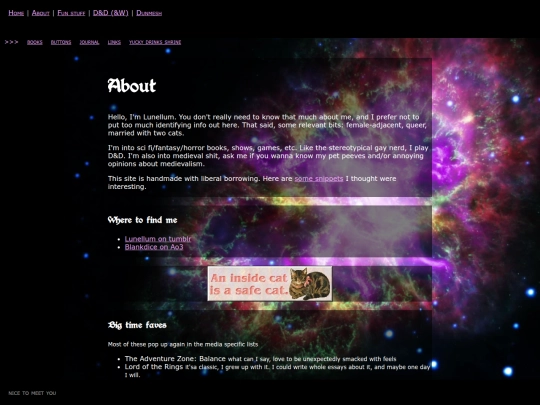Click the 'Where to find me' heading
Image resolution: width=540 pixels, height=405 pixels.
143,220
